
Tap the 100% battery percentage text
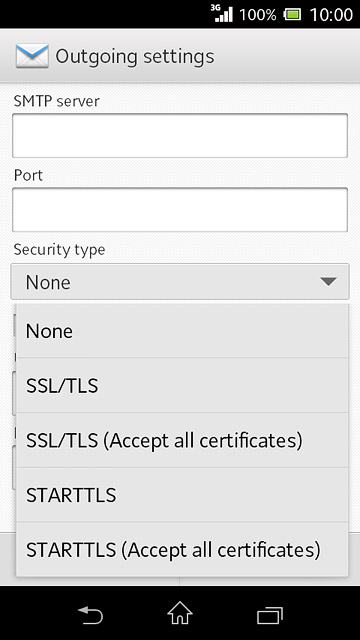pyautogui.click(x=258, y=15)
